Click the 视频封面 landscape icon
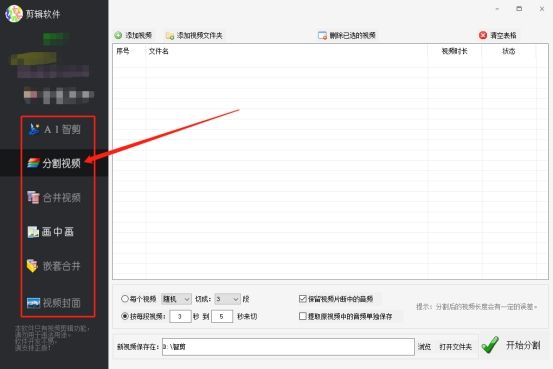 [34, 303]
